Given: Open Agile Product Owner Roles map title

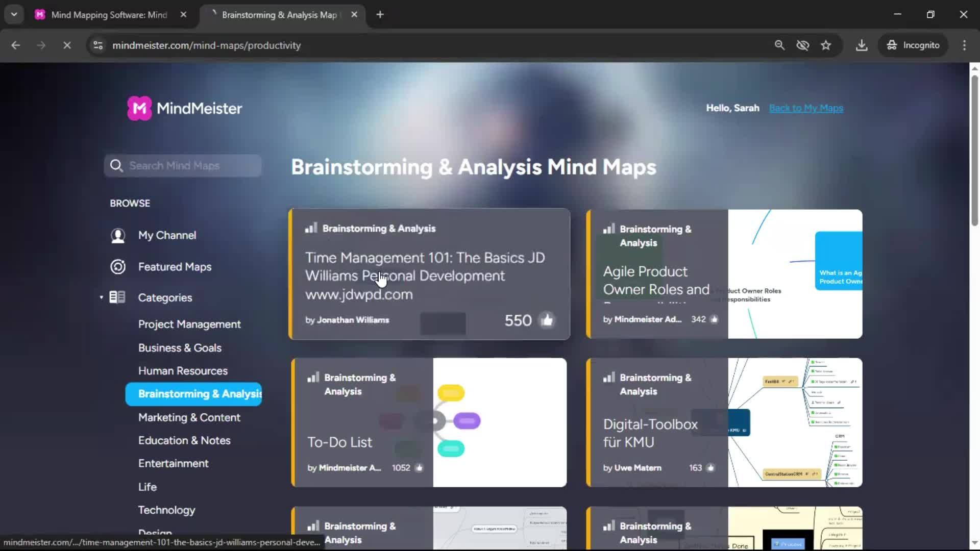Looking at the screenshot, I should pyautogui.click(x=656, y=281).
